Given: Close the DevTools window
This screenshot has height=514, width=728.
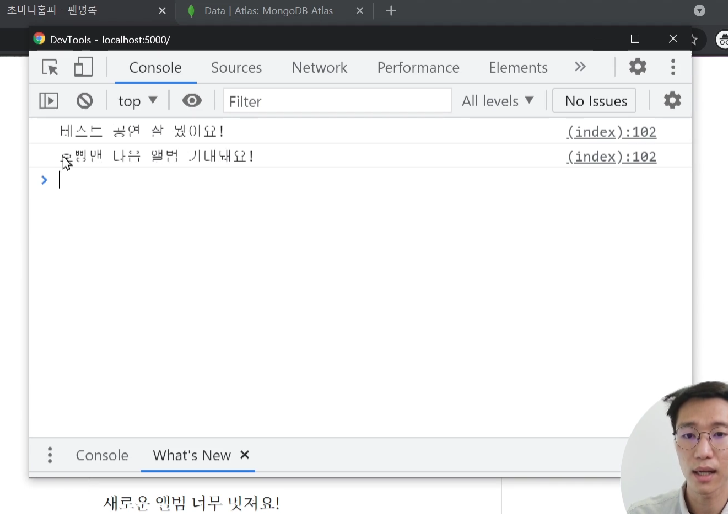Looking at the screenshot, I should (673, 39).
